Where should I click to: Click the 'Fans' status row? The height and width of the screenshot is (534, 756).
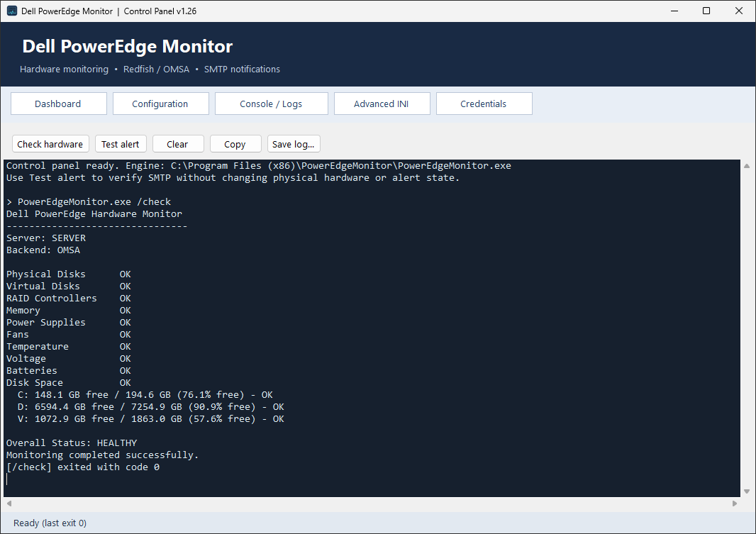(69, 334)
